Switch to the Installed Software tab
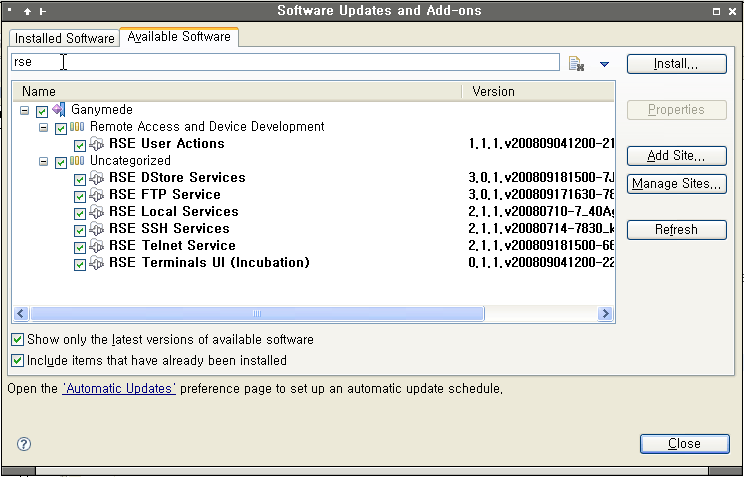Viewport: 744px width, 477px height. [65, 38]
